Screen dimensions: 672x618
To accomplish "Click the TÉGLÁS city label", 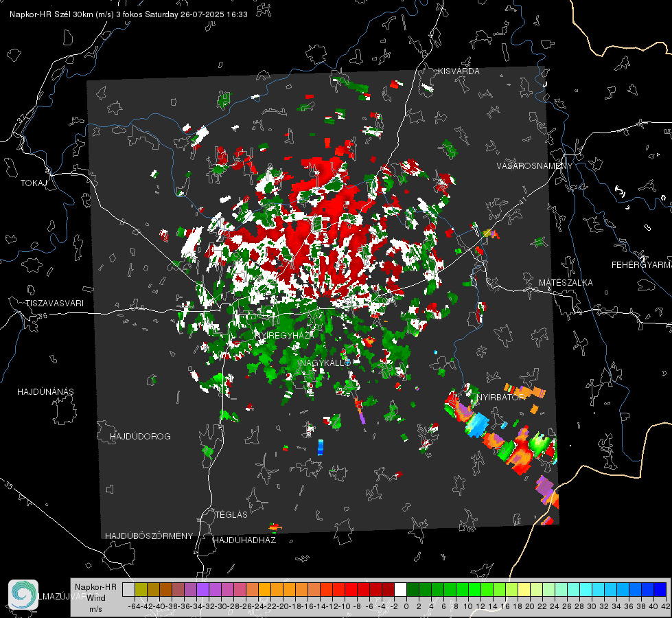I will (231, 514).
